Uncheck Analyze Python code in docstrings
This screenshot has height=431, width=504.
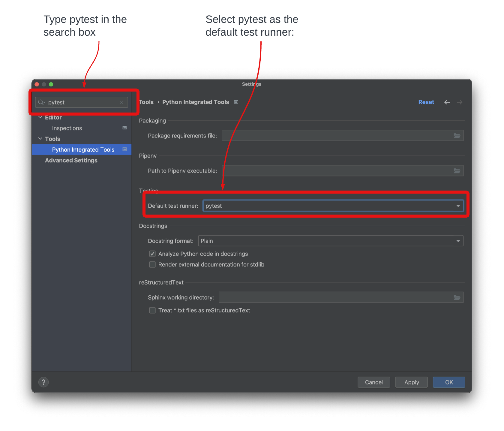[152, 254]
